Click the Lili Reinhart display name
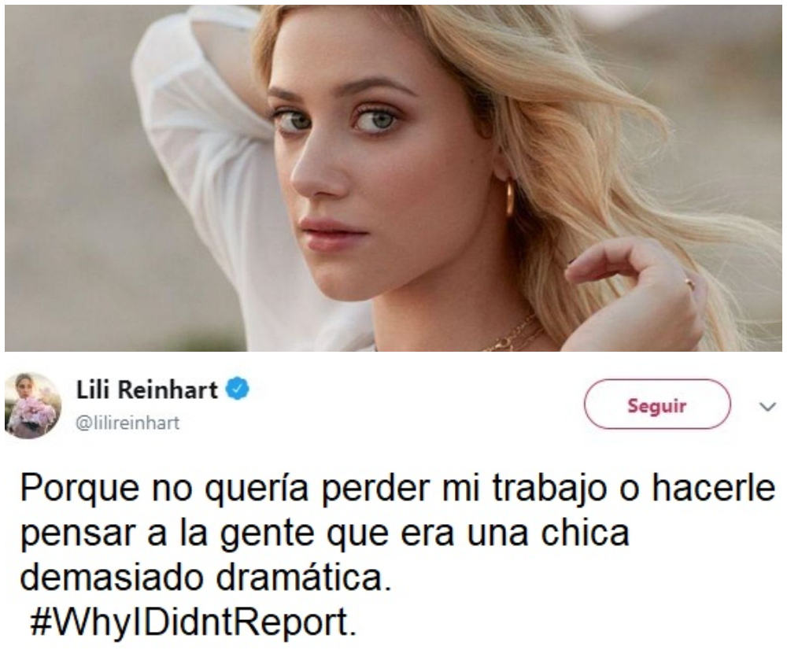The image size is (787, 672). pos(147,390)
